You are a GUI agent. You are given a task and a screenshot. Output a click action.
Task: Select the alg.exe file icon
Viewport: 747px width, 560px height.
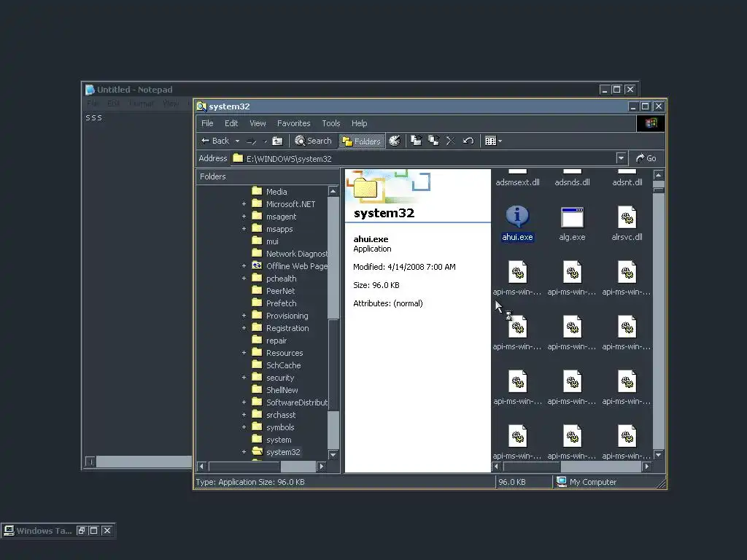click(x=572, y=217)
